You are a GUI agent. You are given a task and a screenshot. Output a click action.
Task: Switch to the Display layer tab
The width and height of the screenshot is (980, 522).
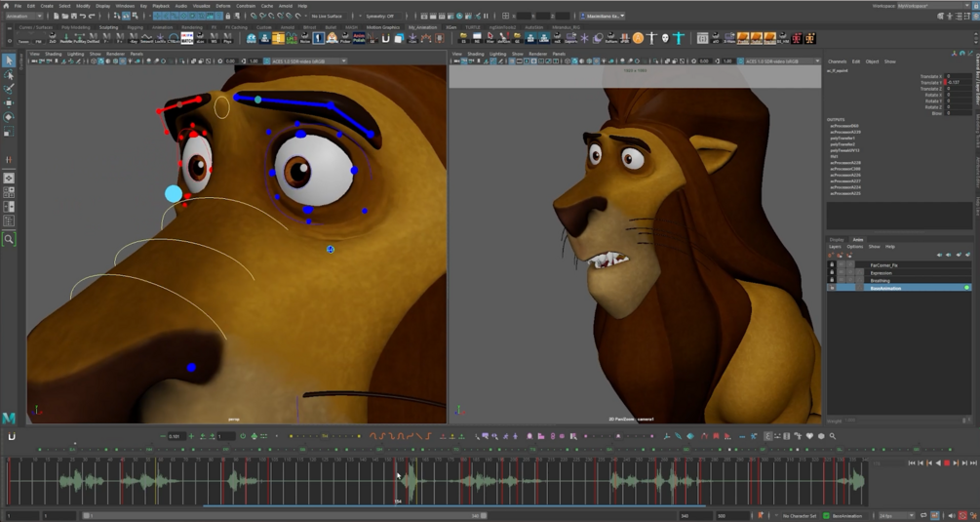pyautogui.click(x=837, y=239)
